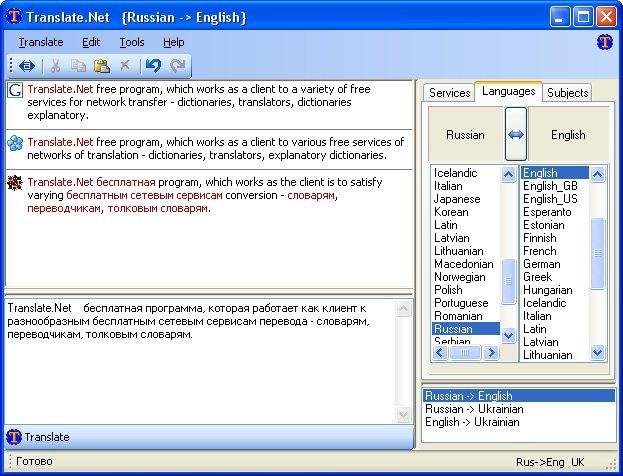This screenshot has height=476, width=623.
Task: Click the input box scroll down arrow
Action: [404, 415]
